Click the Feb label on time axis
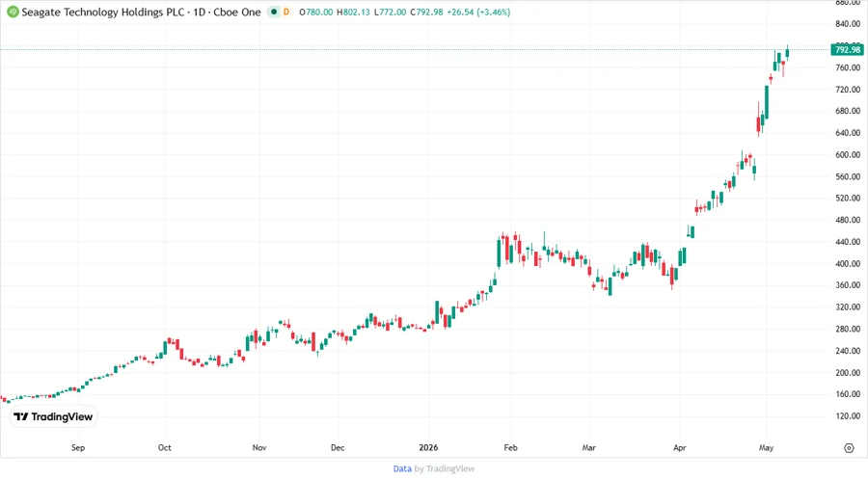The width and height of the screenshot is (868, 480). tap(510, 448)
